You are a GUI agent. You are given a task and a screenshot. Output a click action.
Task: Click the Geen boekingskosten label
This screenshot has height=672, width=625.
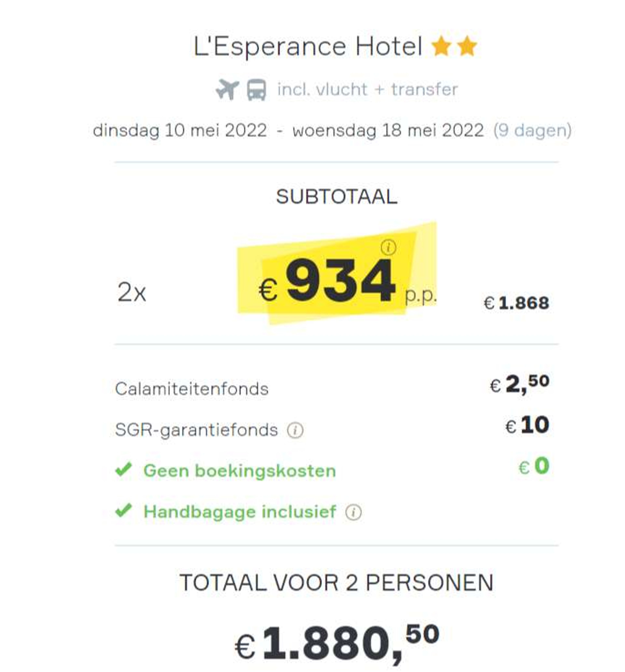(x=240, y=471)
